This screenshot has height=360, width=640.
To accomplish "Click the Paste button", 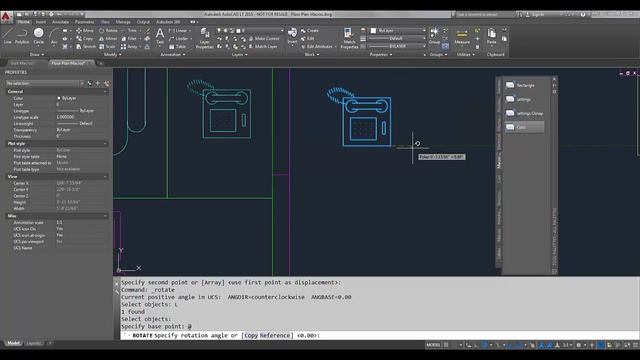I will coord(491,36).
